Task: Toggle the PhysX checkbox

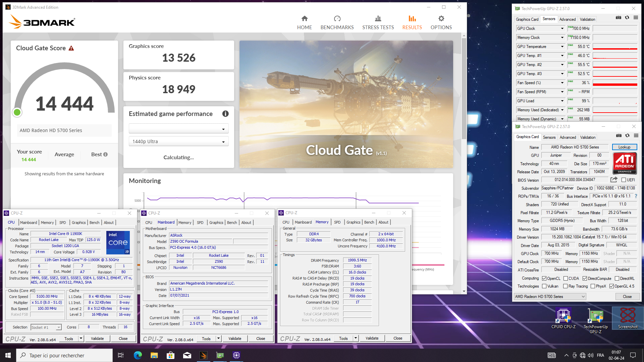Action: pyautogui.click(x=593, y=286)
